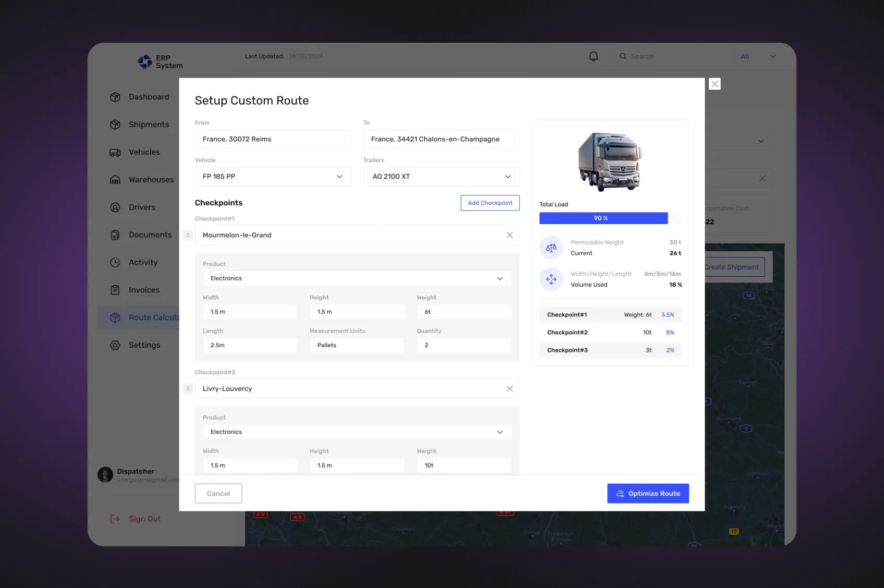Click the volume dimensions arrows icon

(551, 279)
